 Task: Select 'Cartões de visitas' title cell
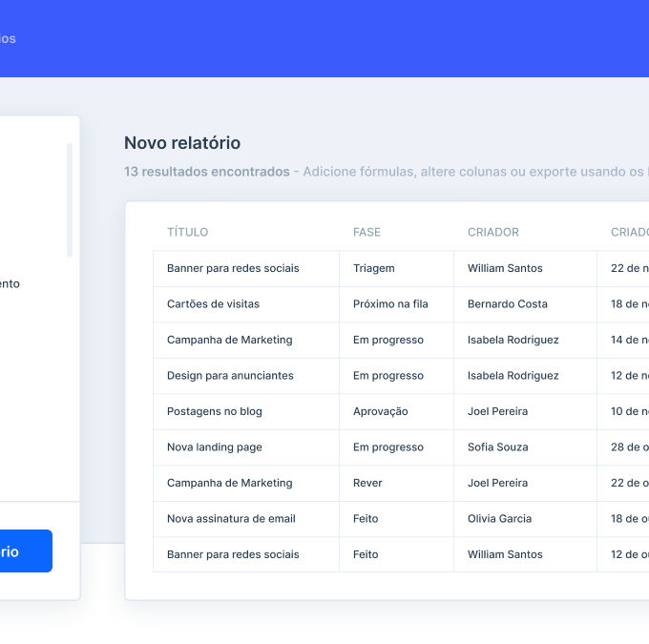pos(246,304)
